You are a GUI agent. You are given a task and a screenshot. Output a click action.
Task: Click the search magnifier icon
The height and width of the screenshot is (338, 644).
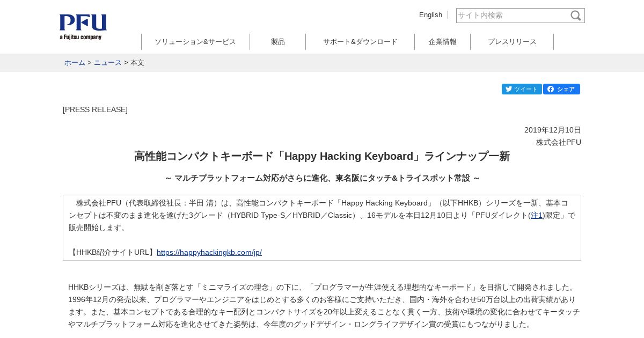(x=576, y=16)
